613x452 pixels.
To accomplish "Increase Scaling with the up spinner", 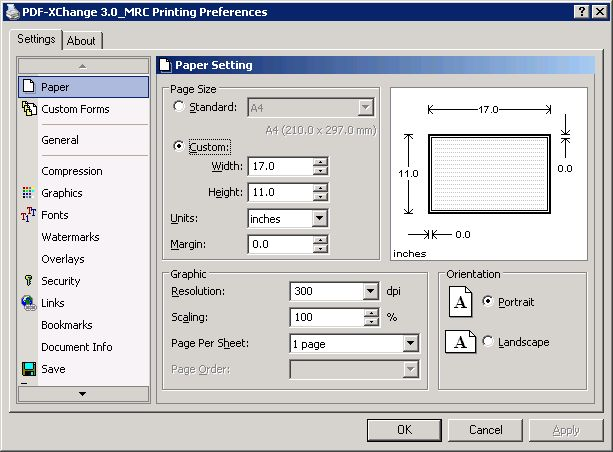I will point(371,313).
